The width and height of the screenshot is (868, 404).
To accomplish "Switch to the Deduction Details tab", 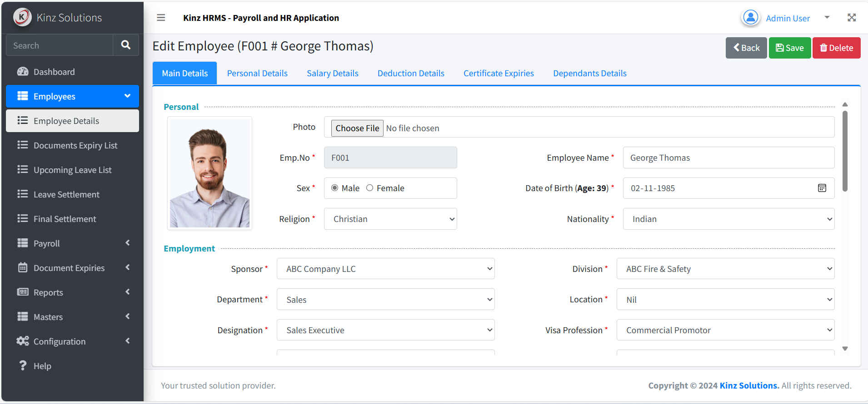I will click(411, 73).
